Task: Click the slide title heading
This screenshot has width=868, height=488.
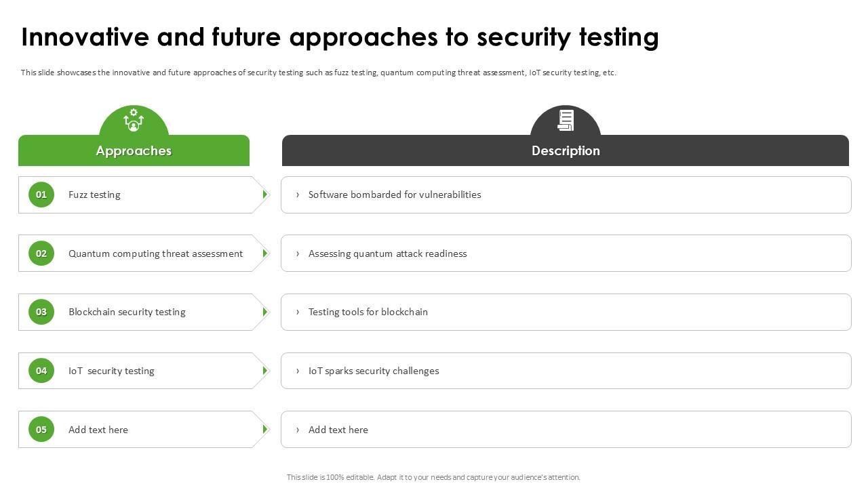Action: (340, 37)
